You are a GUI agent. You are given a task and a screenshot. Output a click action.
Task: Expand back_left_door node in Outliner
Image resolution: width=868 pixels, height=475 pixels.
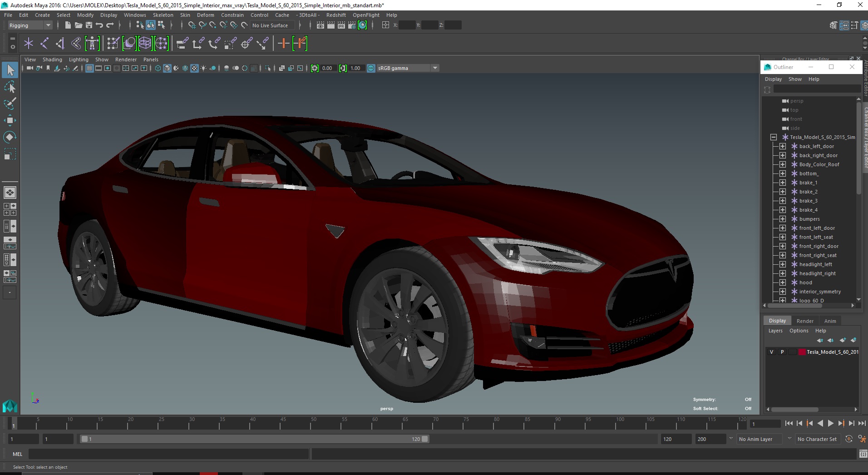tap(783, 146)
